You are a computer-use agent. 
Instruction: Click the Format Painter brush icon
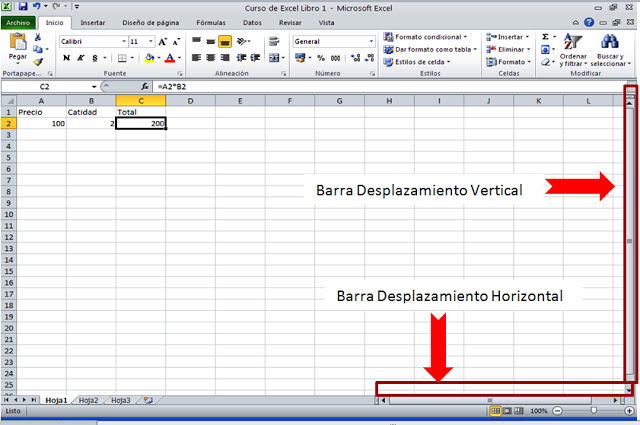pos(39,61)
